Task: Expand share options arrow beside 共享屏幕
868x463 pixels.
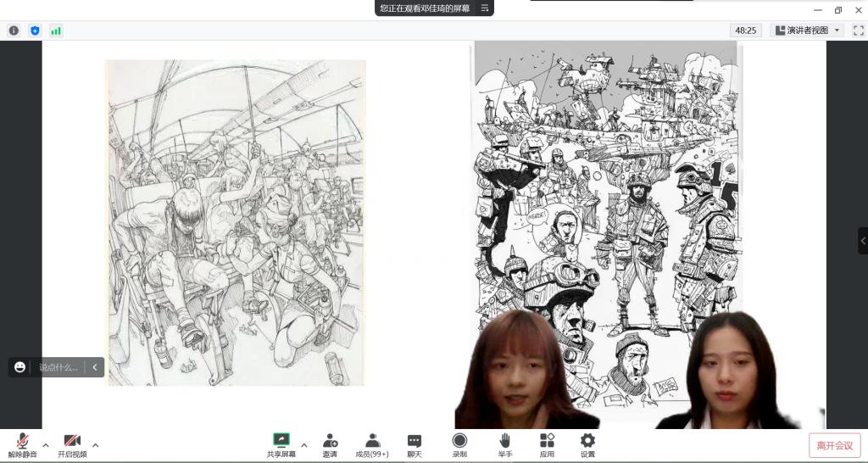Action: [x=304, y=444]
